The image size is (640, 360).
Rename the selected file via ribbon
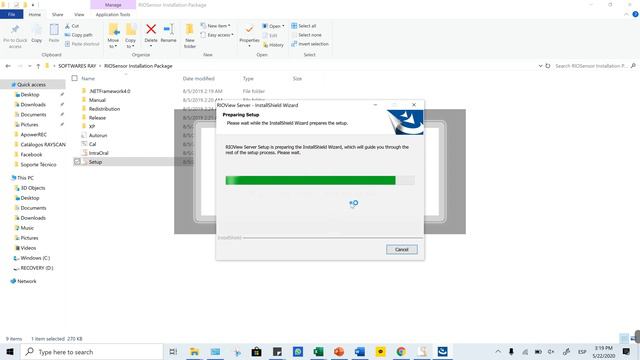tap(168, 33)
